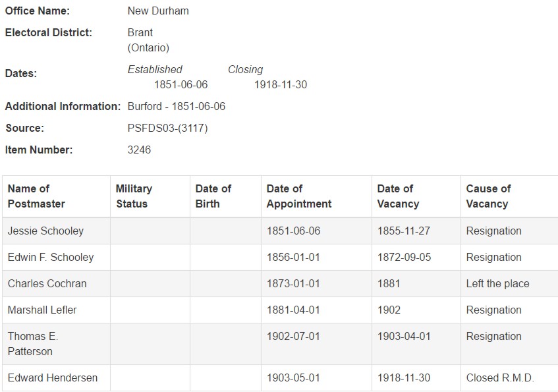The height and width of the screenshot is (392, 558).
Task: Click the established date 1851-06-06 under Dates
Action: pos(181,84)
